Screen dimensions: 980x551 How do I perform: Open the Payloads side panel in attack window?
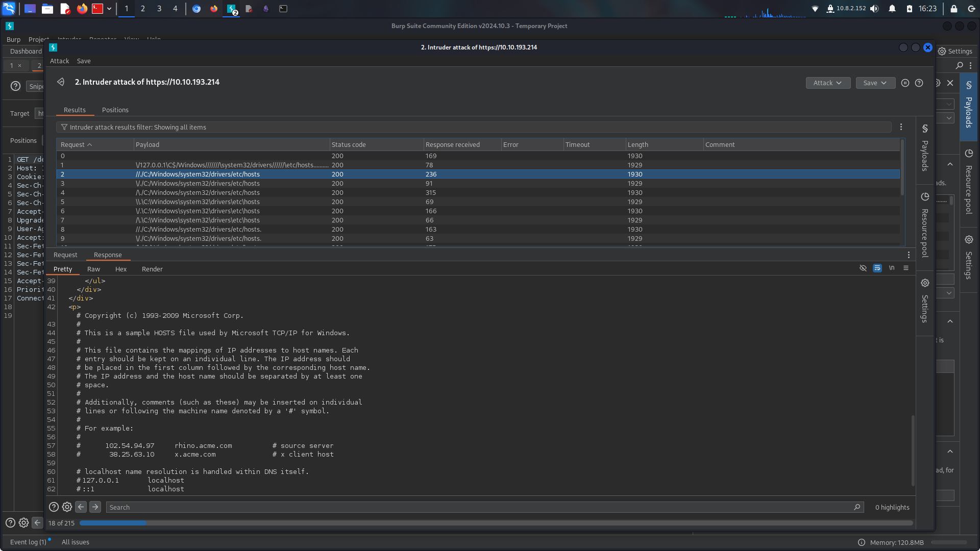pyautogui.click(x=924, y=148)
